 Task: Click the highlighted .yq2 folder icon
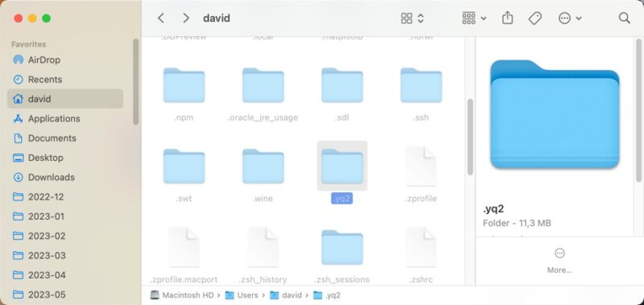342,167
